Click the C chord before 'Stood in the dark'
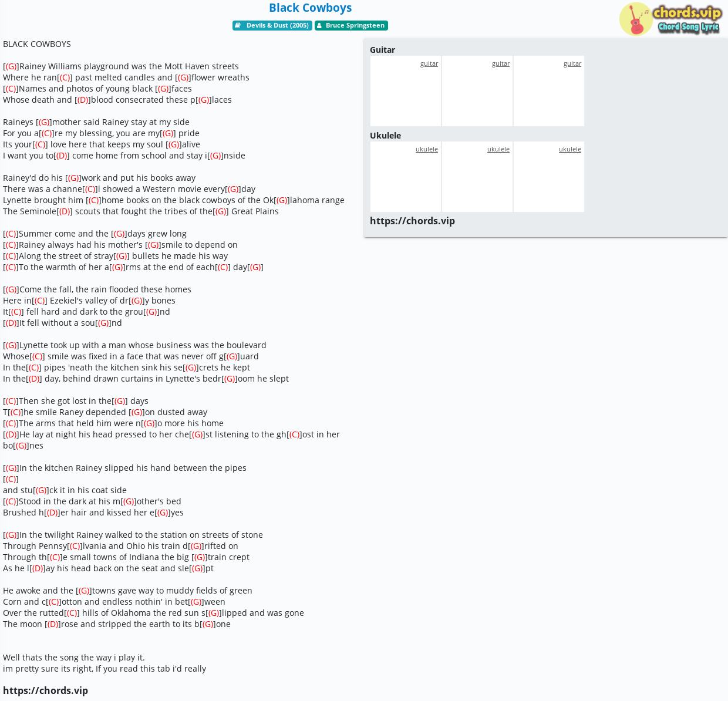 [x=11, y=501]
